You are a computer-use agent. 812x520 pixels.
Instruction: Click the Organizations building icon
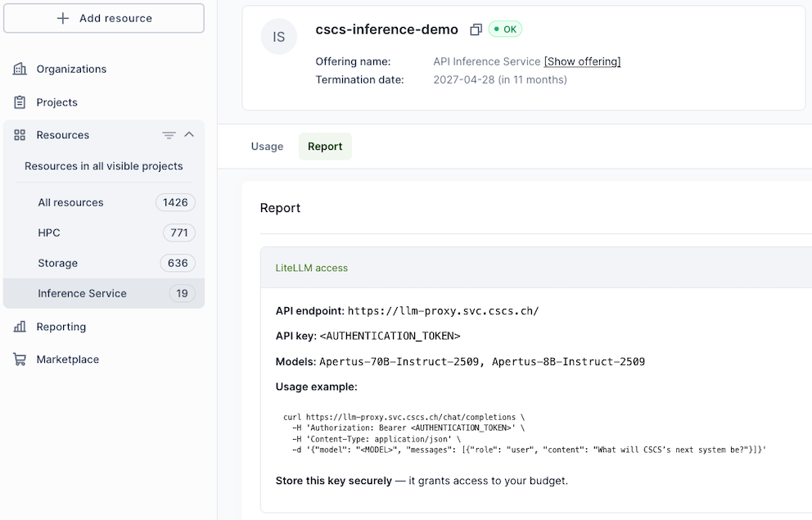[20, 69]
